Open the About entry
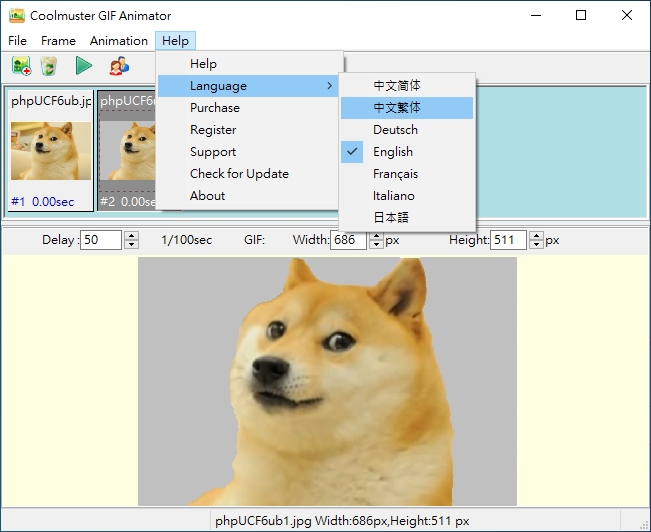Screen dimensions: 651x532 tap(247, 196)
